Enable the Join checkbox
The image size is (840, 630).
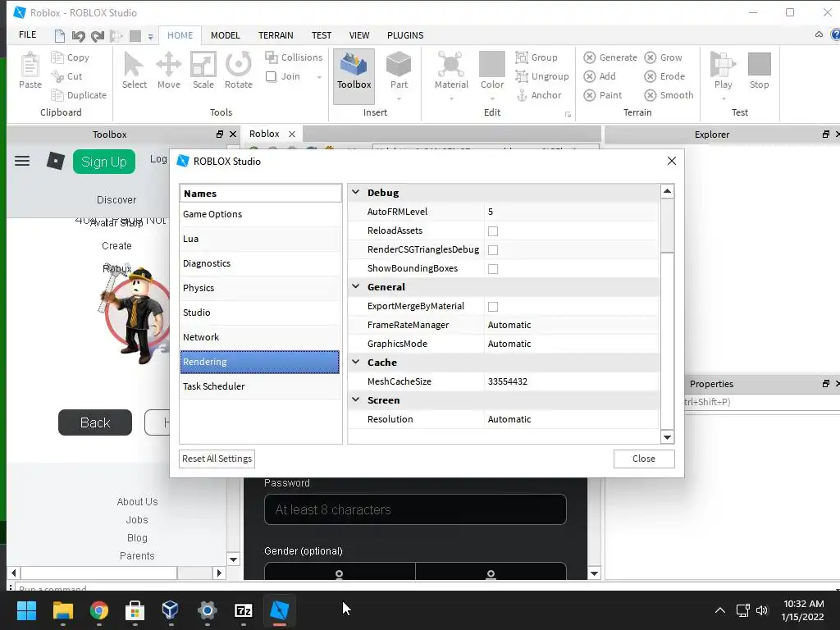click(271, 76)
